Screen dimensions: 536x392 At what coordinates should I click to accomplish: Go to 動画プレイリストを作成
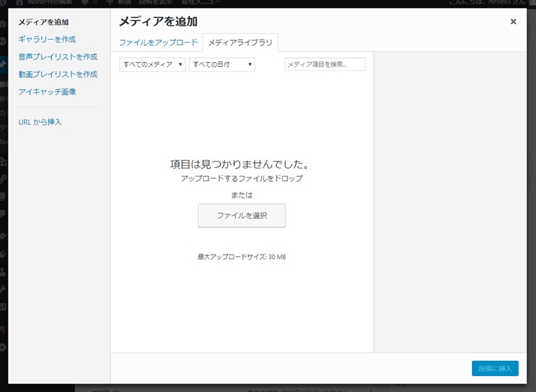tap(58, 74)
